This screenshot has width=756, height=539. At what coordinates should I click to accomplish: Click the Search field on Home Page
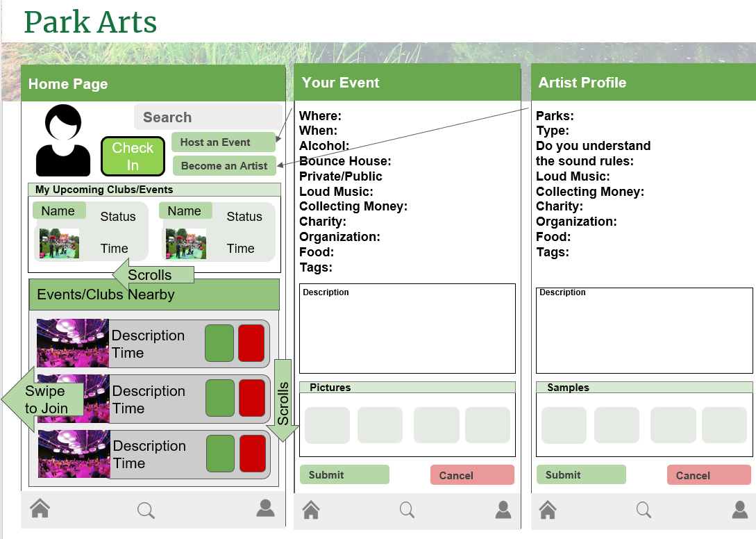click(208, 117)
